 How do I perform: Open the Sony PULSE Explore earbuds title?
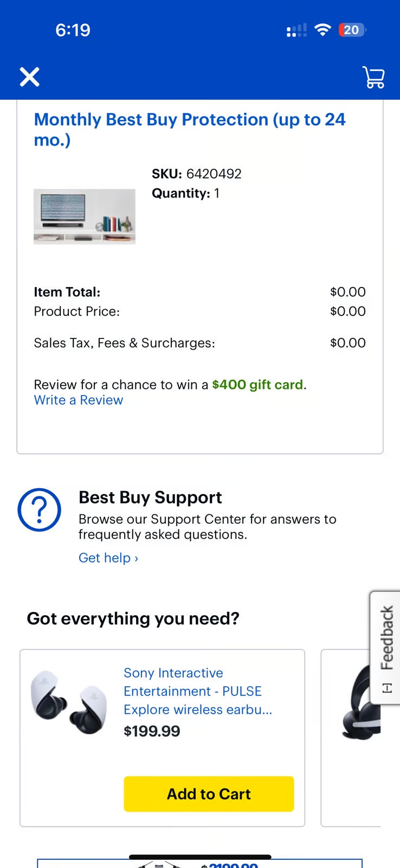tap(197, 691)
